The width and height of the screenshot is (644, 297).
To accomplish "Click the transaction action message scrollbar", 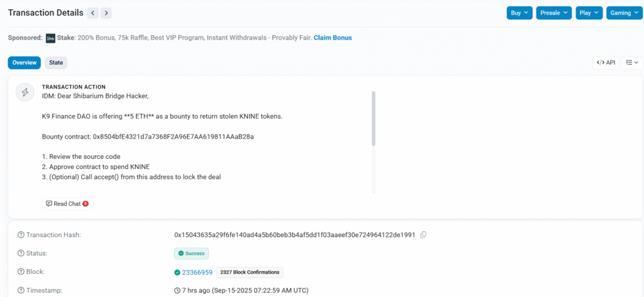I will (x=374, y=119).
